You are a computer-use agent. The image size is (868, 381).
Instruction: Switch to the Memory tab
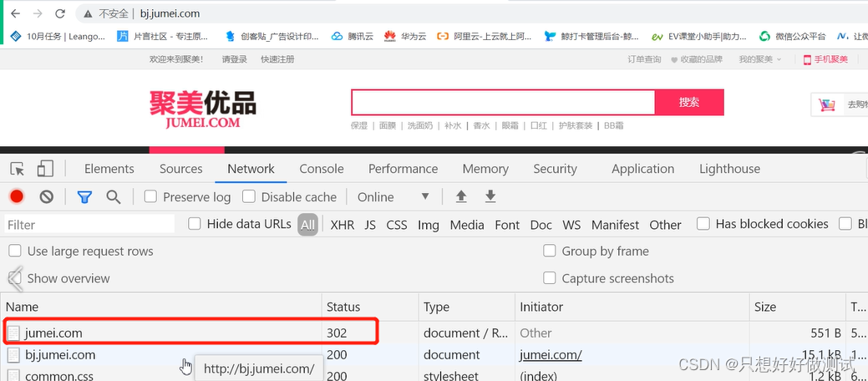pos(485,169)
